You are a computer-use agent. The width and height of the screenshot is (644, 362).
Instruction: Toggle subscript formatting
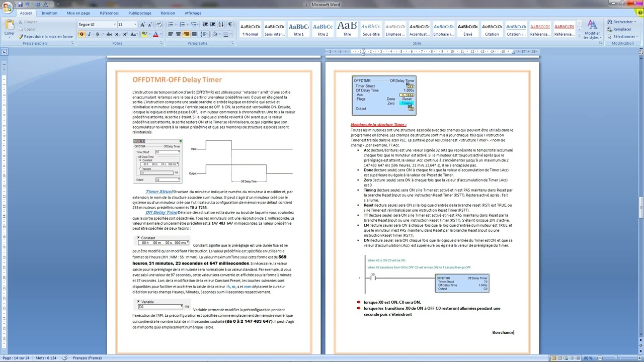pyautogui.click(x=117, y=34)
